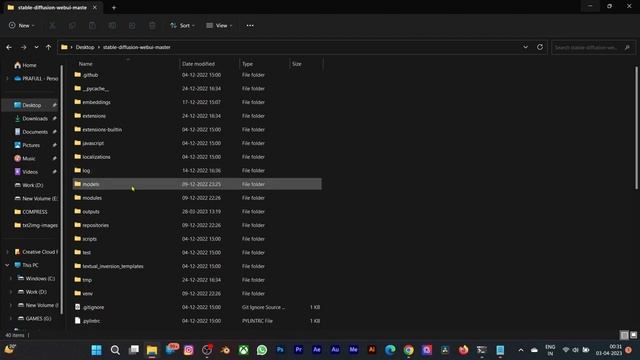Launch Media Encoder from the taskbar
This screenshot has height=360, width=640.
click(353, 350)
